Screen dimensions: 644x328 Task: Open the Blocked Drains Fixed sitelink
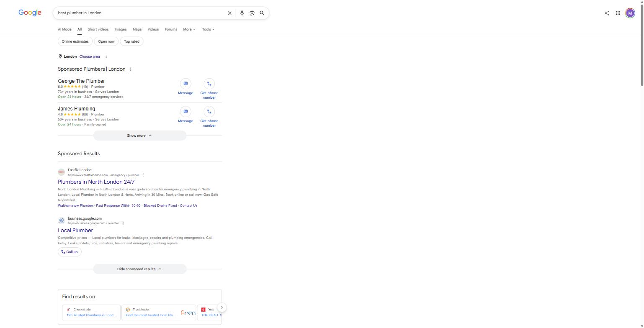click(160, 205)
